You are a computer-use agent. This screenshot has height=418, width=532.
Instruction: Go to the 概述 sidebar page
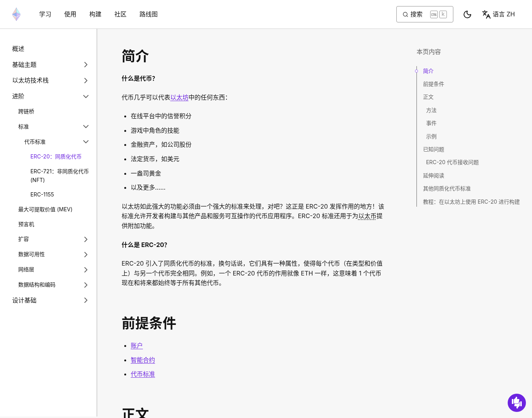tap(18, 49)
